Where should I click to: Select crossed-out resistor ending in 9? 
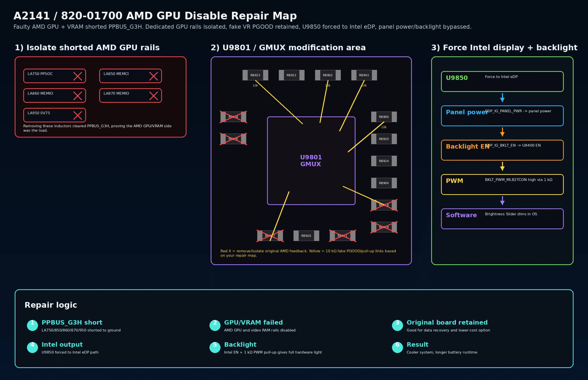coord(384,227)
